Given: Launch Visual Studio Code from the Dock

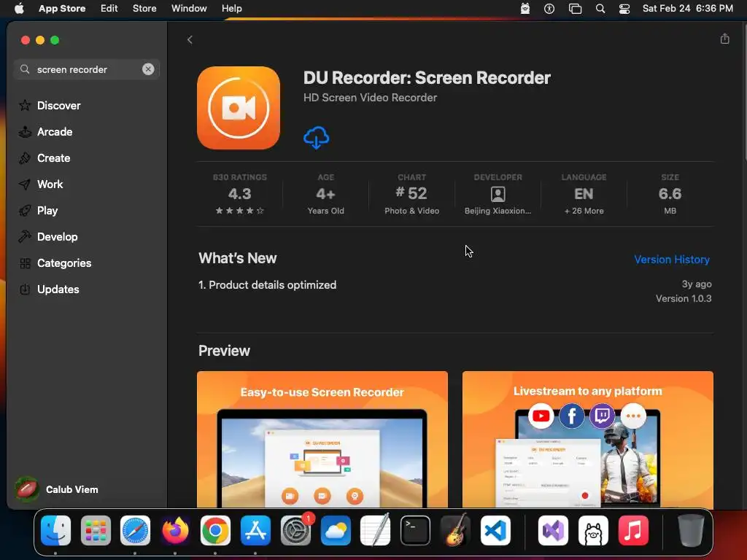Looking at the screenshot, I should tap(495, 530).
